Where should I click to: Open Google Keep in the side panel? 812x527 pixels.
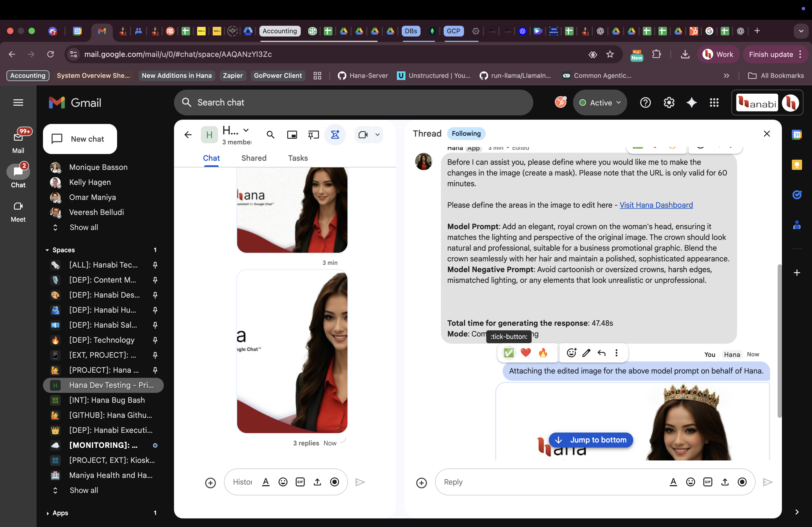coord(797,165)
